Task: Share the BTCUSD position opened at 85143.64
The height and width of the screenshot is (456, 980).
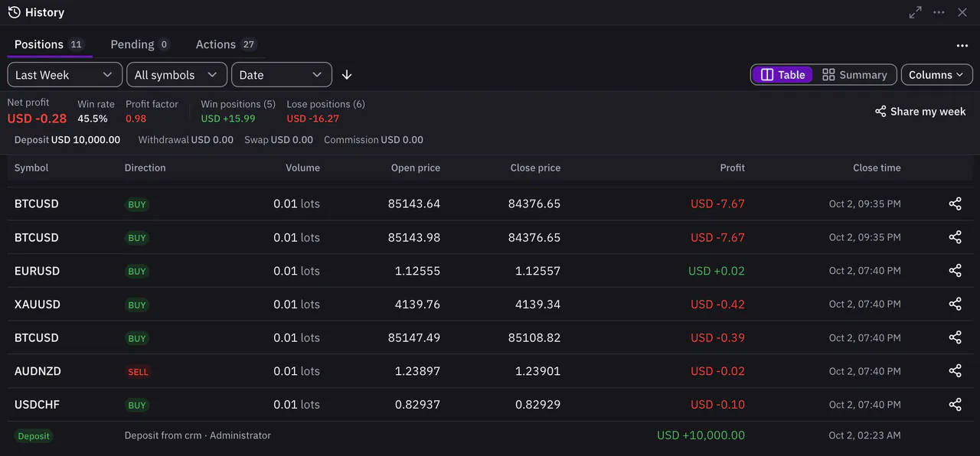Action: click(x=955, y=204)
